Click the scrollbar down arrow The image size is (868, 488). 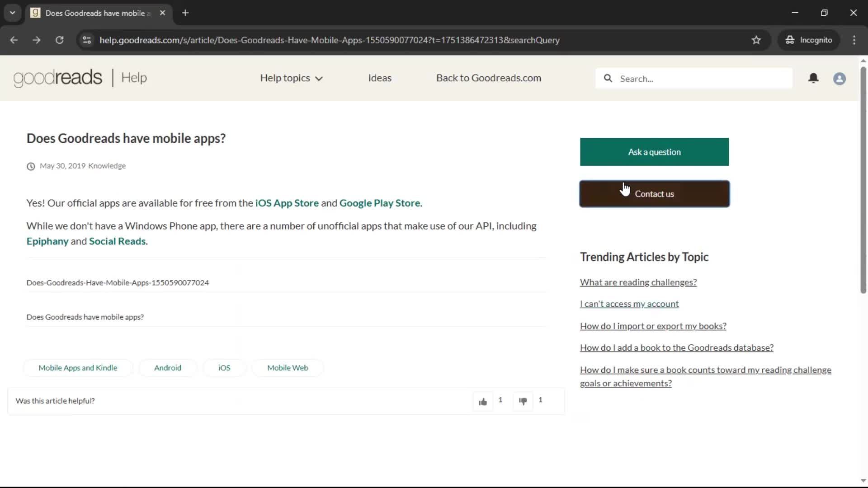tap(863, 481)
